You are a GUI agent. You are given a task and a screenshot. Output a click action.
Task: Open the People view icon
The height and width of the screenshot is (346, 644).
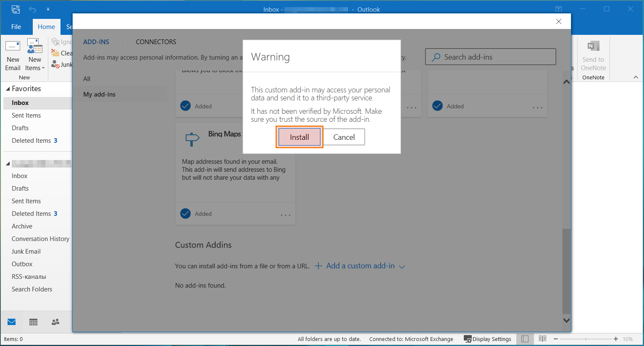(x=55, y=322)
